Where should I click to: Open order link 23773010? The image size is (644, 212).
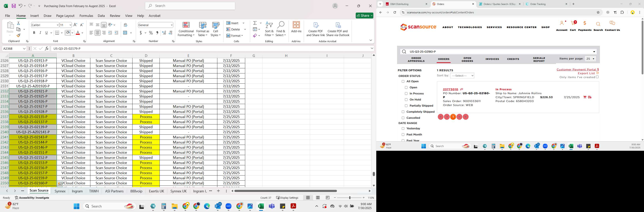pyautogui.click(x=451, y=89)
